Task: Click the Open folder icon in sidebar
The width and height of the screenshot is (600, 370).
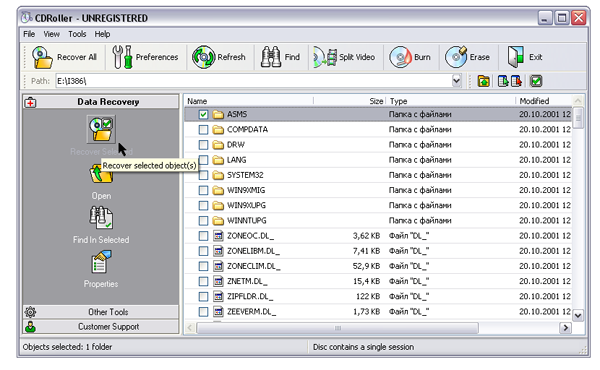Action: point(101,174)
